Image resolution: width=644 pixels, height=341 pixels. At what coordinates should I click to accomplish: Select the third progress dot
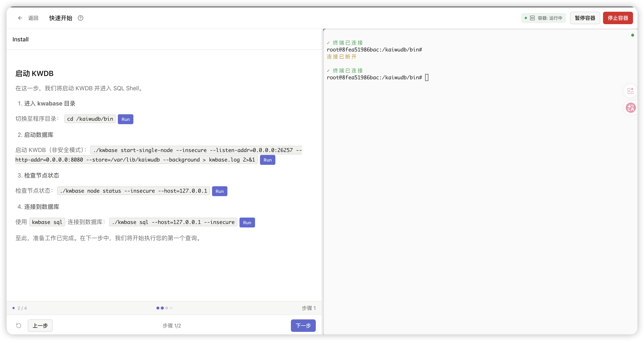click(x=167, y=308)
